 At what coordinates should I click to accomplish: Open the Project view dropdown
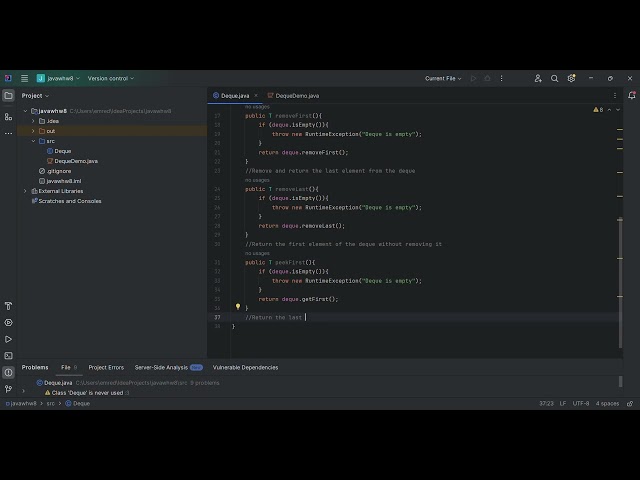pos(35,96)
